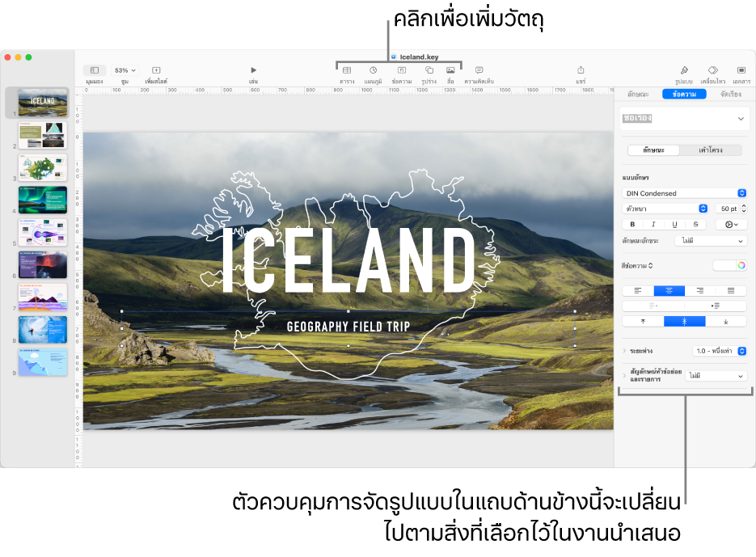Align text right
Image resolution: width=756 pixels, height=557 pixels.
(700, 291)
